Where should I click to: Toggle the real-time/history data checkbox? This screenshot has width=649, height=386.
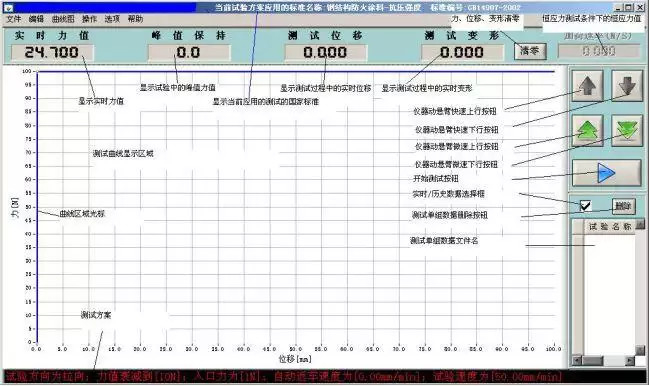585,205
